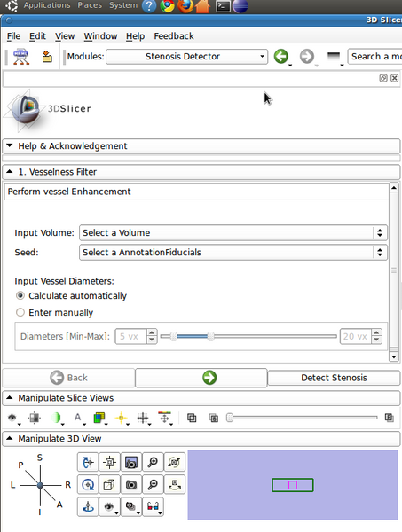Screen dimensions: 402x532
Task: Select Calculate automatically radio button
Action: [x=20, y=296]
